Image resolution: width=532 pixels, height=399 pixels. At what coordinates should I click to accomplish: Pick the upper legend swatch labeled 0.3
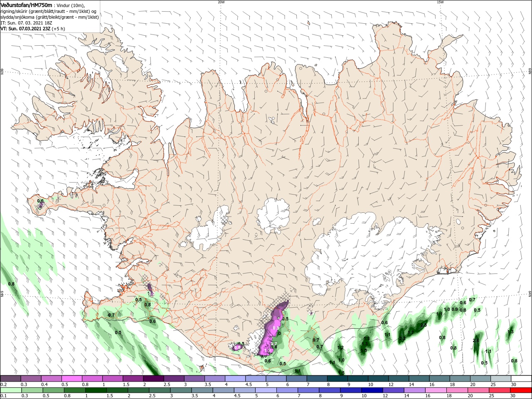click(x=31, y=379)
